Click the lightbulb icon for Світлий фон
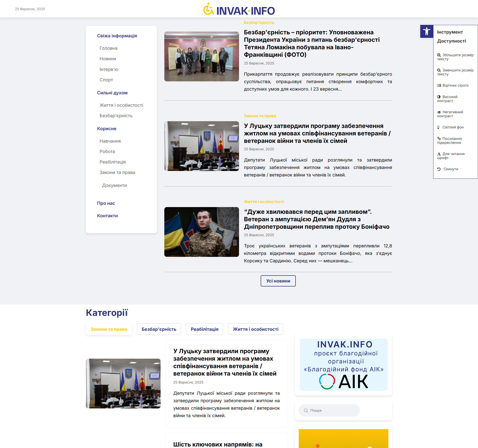This screenshot has height=448, width=478. 438,127
